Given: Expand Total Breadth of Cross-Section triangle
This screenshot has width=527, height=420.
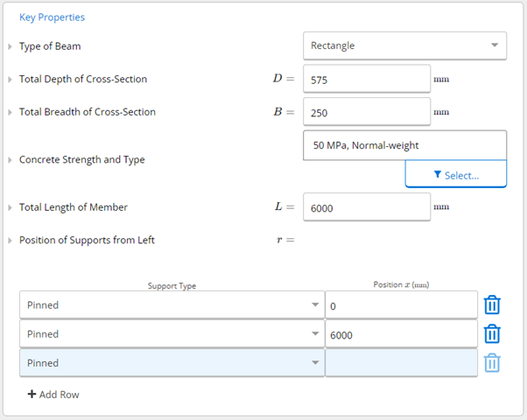Looking at the screenshot, I should pyautogui.click(x=11, y=112).
